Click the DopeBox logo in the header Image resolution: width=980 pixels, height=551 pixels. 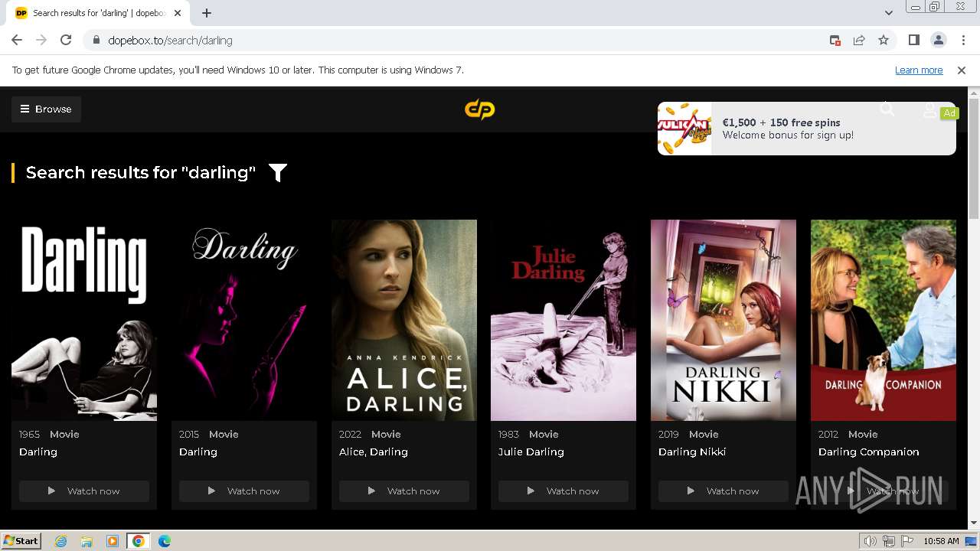(480, 110)
